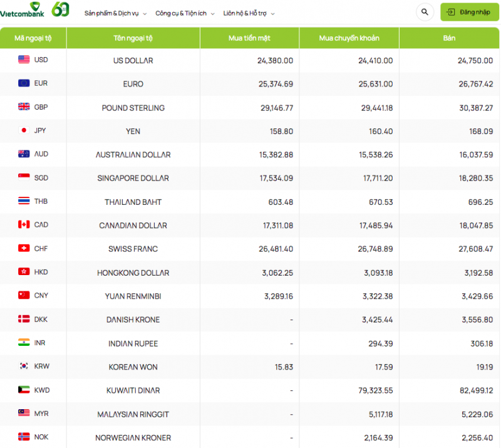The width and height of the screenshot is (501, 448).
Task: Select the AUSTRALIAN DOLLAR row name
Action: point(133,155)
